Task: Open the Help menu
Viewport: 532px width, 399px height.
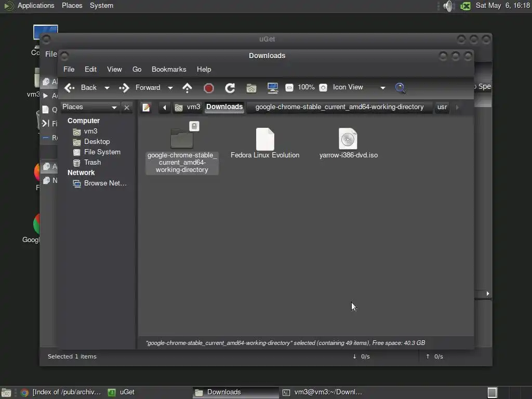Action: coord(204,69)
